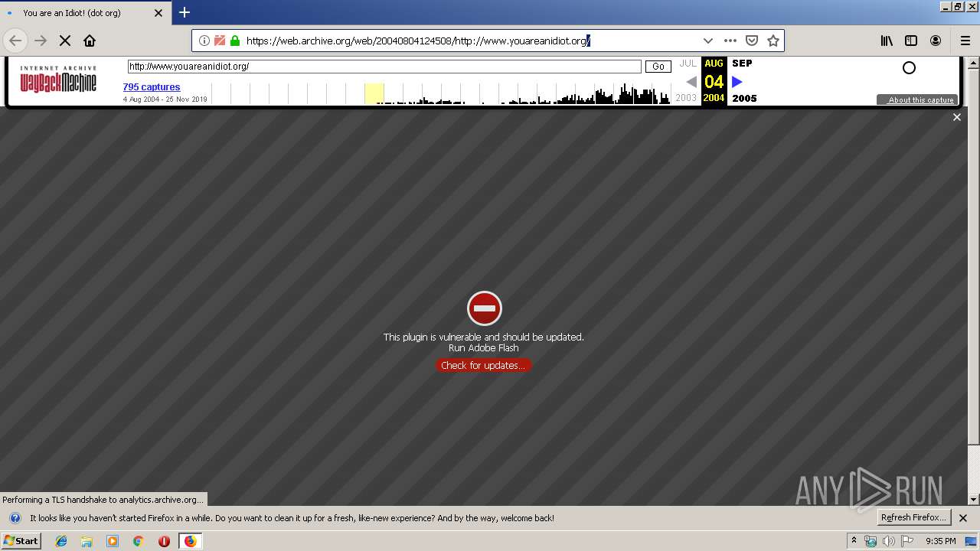
Task: Open a new tab
Action: 185,12
